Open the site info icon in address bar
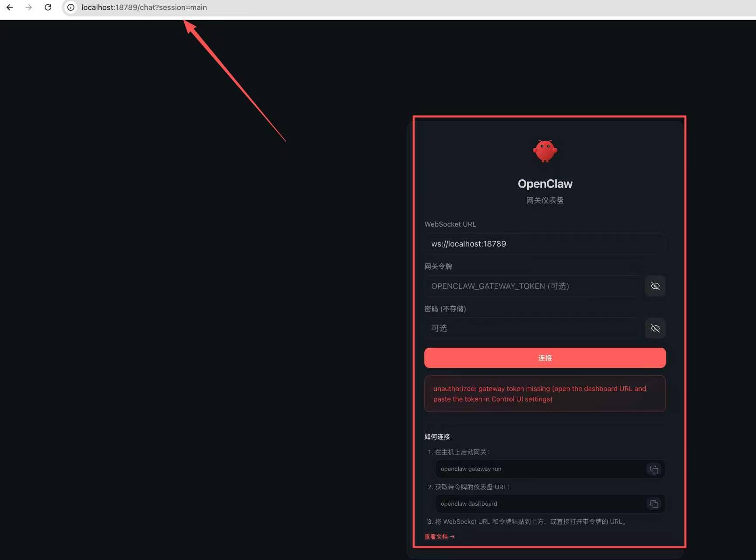Screen dimensions: 756x560 tap(71, 7)
